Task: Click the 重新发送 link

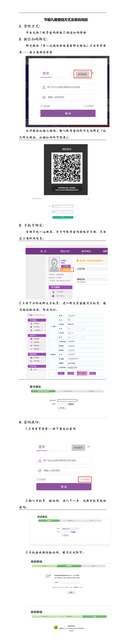Action: click(x=76, y=587)
